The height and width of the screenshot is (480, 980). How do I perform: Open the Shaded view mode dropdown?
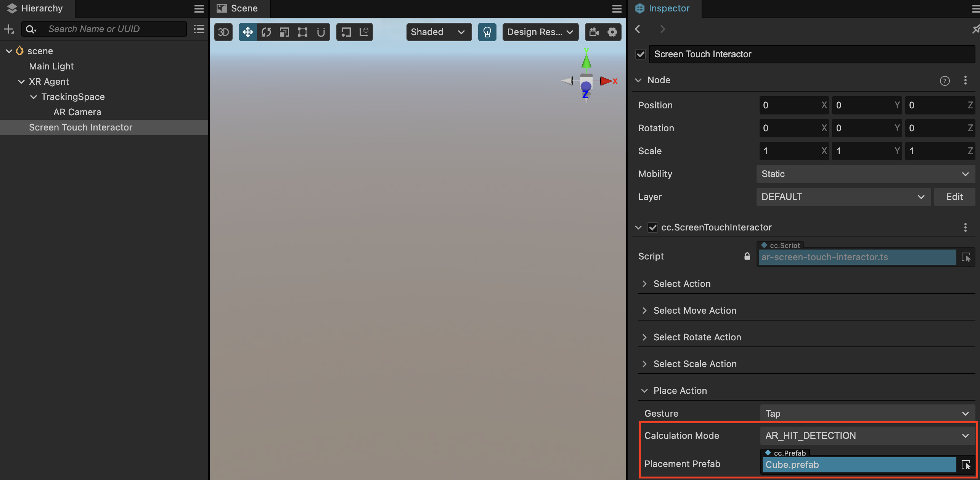(x=435, y=31)
